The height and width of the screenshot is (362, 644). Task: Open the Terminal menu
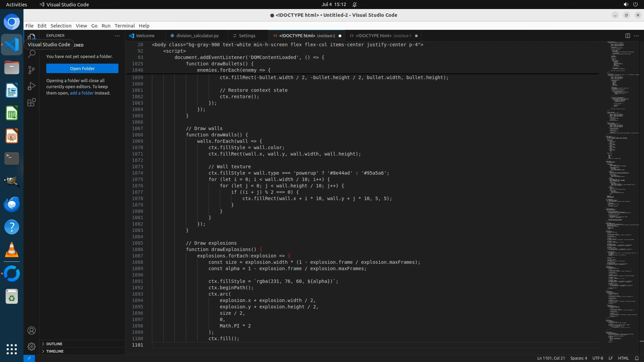point(124,26)
